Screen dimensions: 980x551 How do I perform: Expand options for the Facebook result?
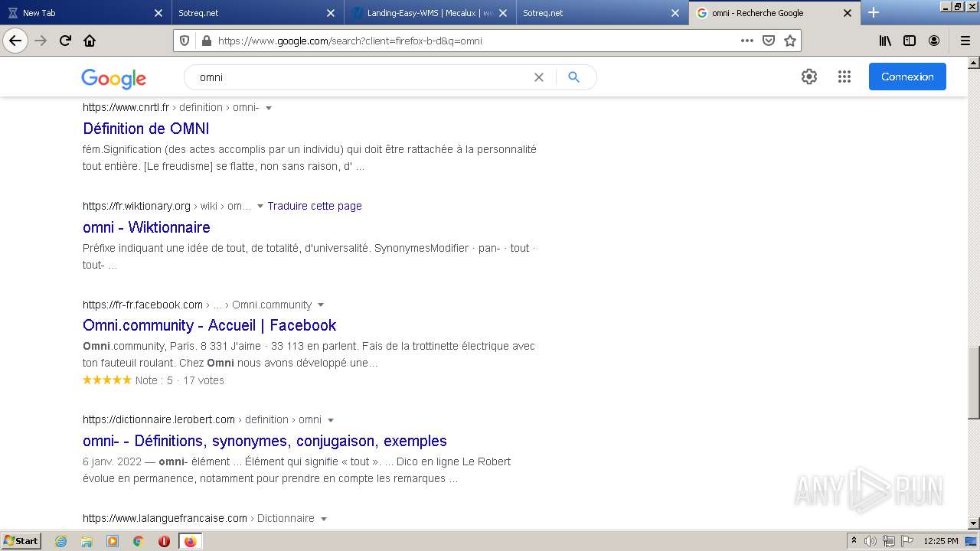(321, 305)
